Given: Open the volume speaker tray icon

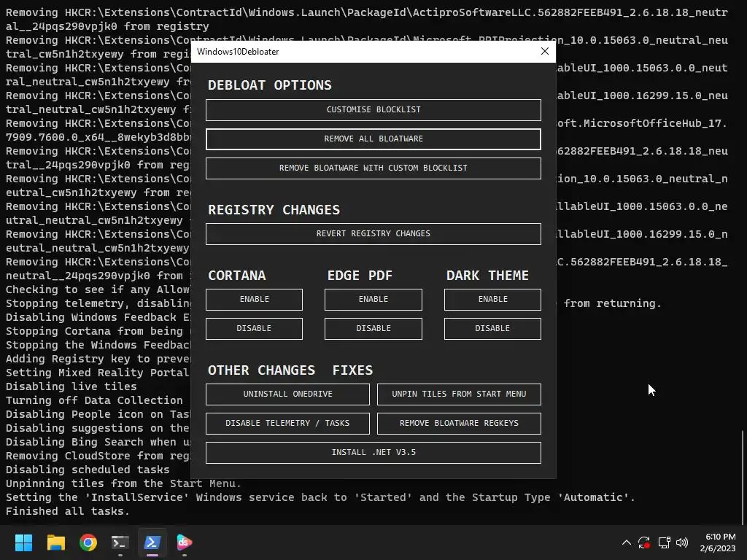Looking at the screenshot, I should [682, 542].
